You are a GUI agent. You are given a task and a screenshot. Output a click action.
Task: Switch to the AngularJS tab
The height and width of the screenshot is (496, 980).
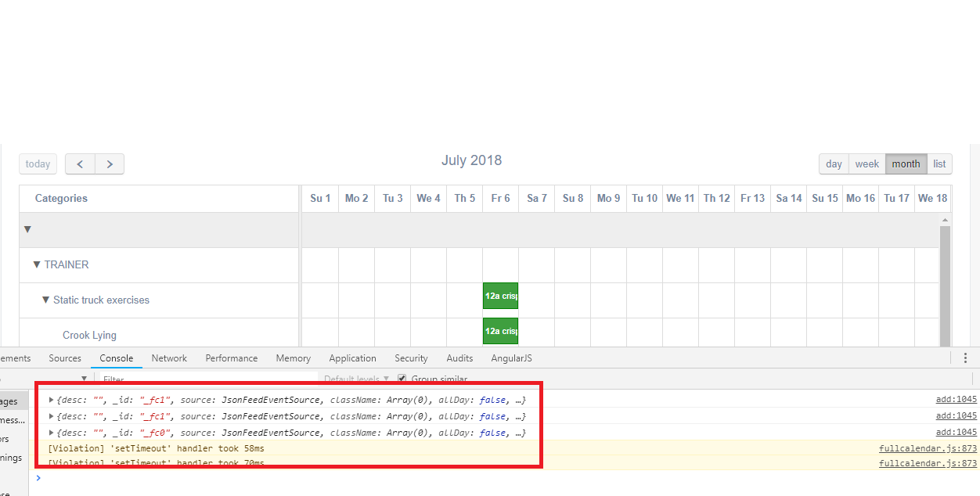click(511, 358)
